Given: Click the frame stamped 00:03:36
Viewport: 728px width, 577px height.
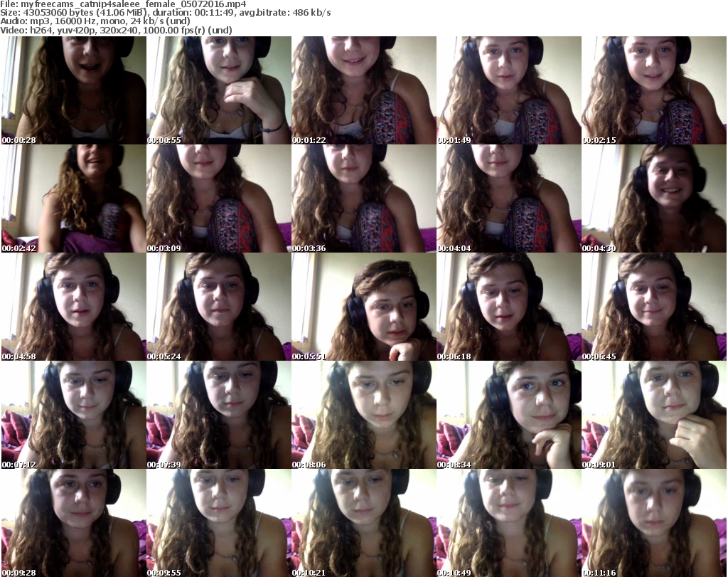Looking at the screenshot, I should point(364,198).
